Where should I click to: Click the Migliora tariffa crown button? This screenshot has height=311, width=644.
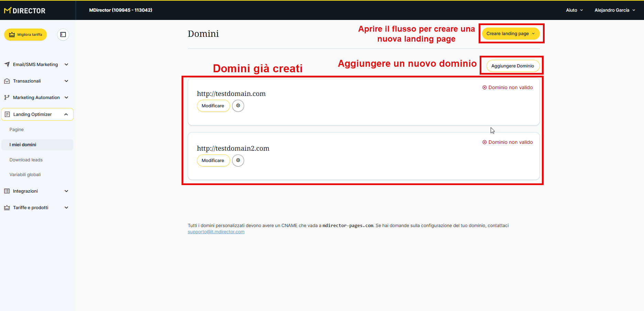(25, 34)
